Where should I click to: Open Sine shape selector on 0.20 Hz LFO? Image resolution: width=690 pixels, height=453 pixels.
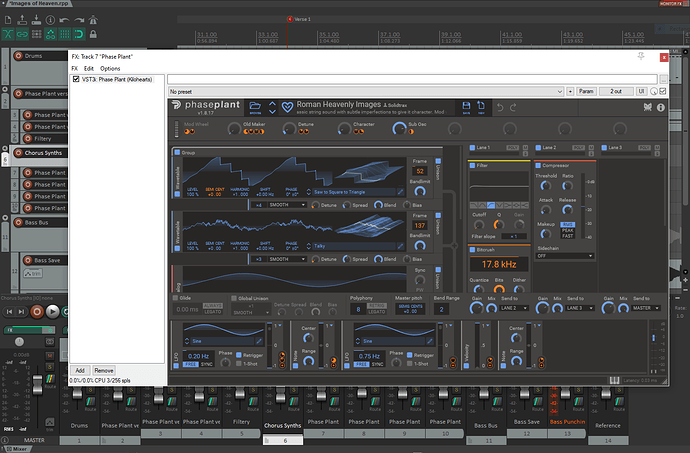(222, 341)
